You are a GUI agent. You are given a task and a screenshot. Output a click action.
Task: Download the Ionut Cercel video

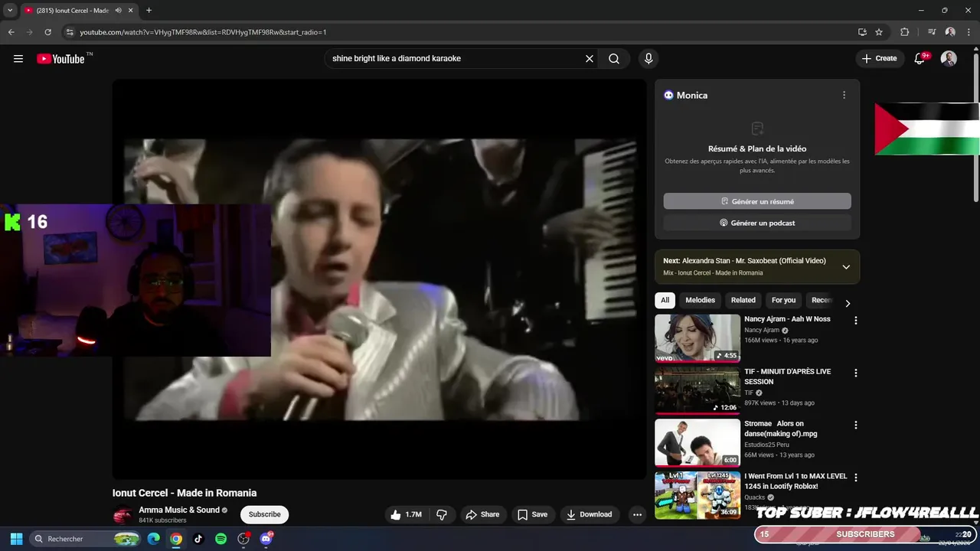point(590,515)
